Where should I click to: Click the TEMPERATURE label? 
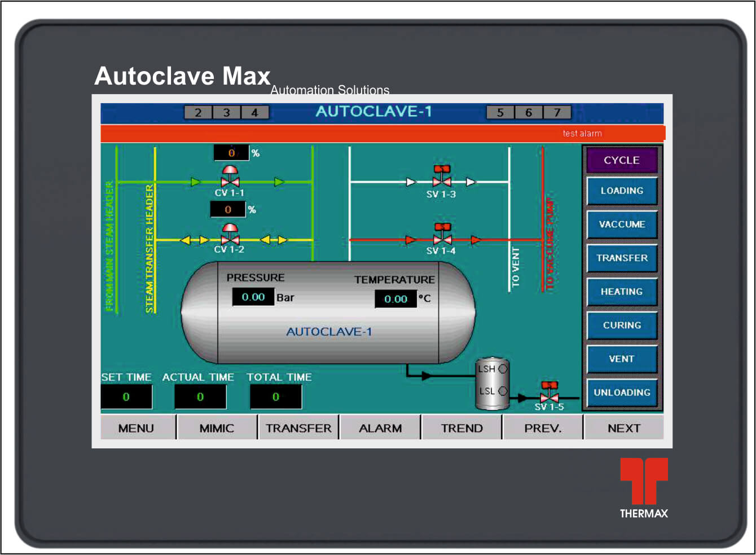tap(394, 280)
